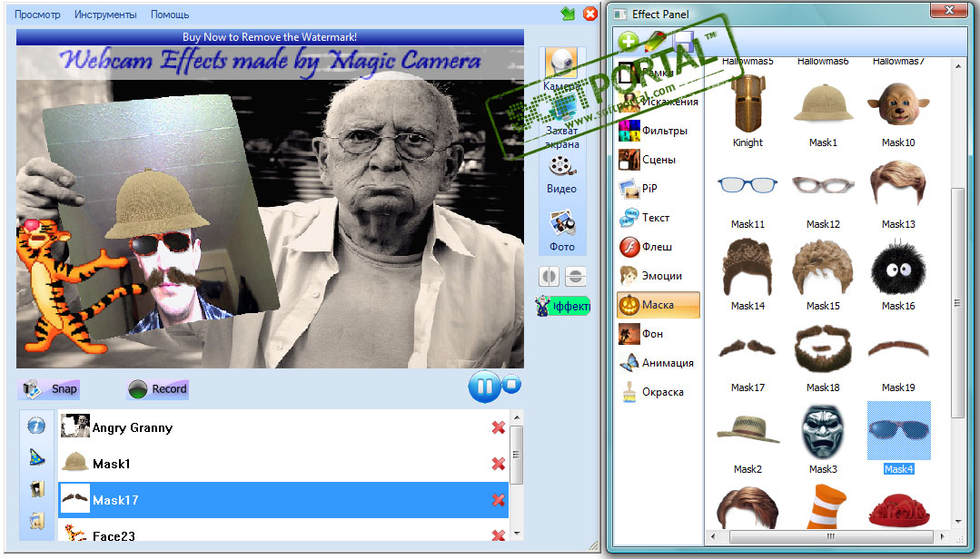The image size is (980, 559).
Task: Select the PiP category
Action: pyautogui.click(x=658, y=188)
